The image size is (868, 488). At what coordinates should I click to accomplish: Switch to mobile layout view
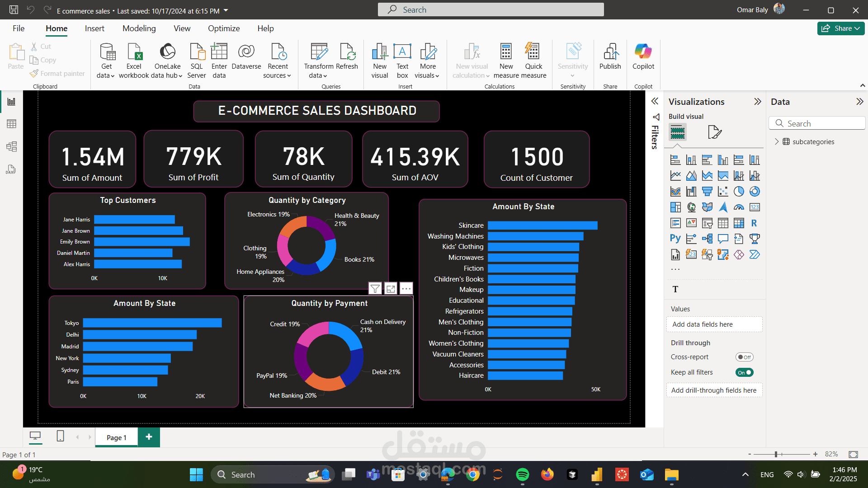60,436
